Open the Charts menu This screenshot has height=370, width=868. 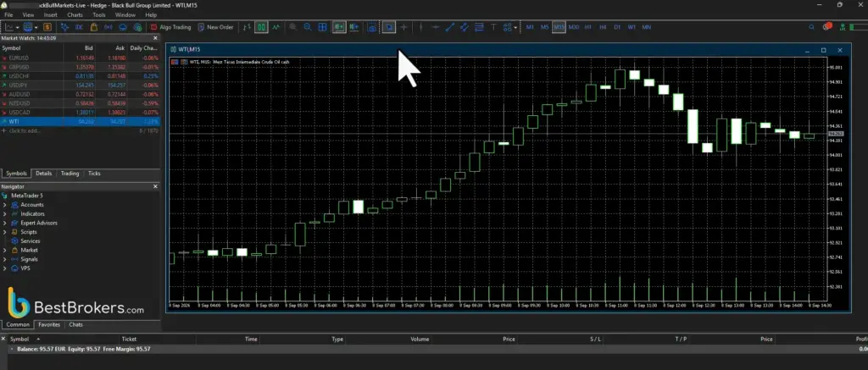tap(75, 15)
